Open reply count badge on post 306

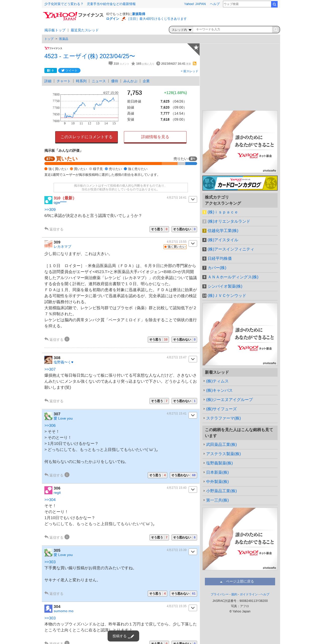[67, 537]
